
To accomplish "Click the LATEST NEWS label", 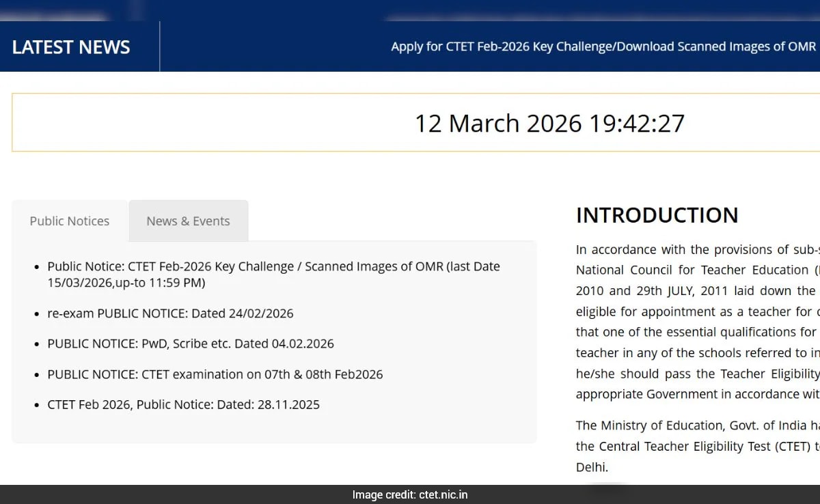I will tap(70, 46).
